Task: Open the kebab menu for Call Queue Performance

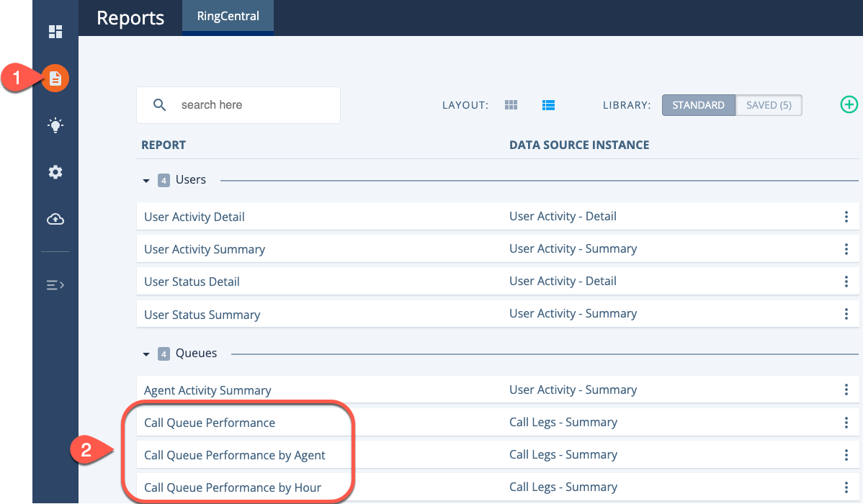Action: pyautogui.click(x=846, y=422)
